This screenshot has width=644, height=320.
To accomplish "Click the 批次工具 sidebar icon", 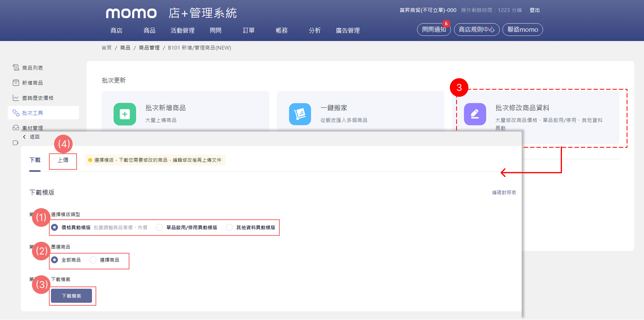I will pyautogui.click(x=16, y=113).
